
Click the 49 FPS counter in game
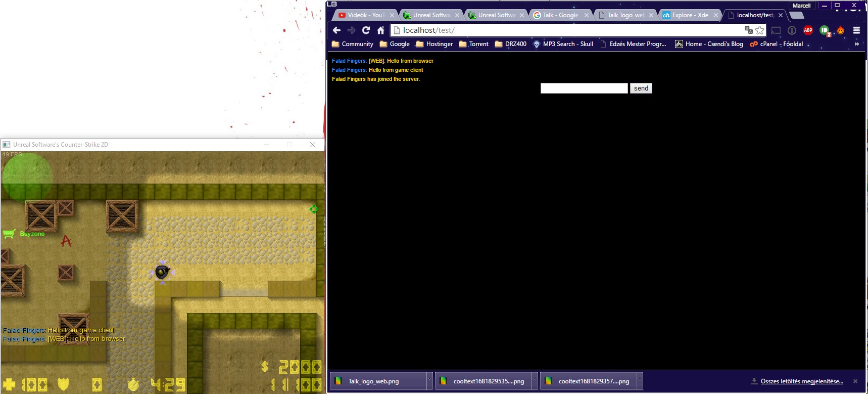click(x=12, y=155)
